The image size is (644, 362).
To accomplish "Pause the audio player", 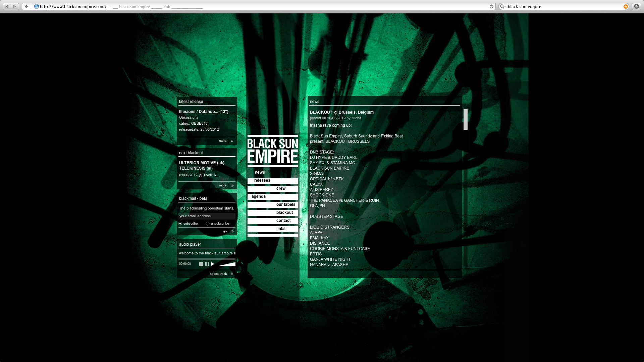I will (x=207, y=264).
